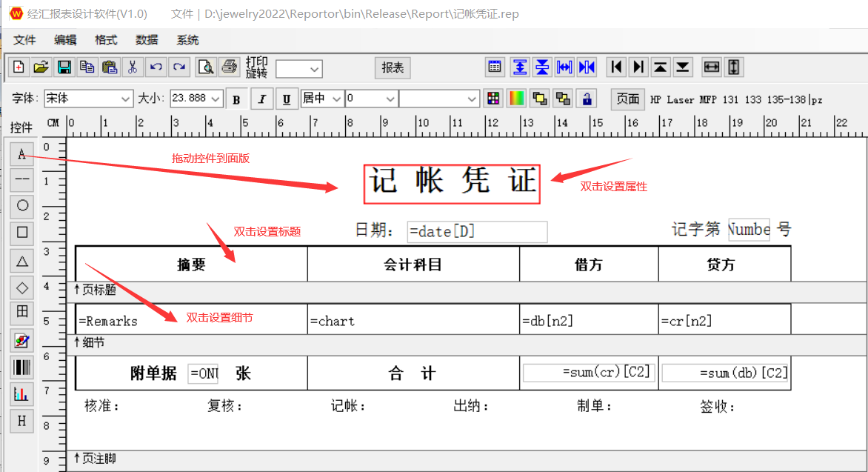The image size is (868, 472).
Task: Click the lock icon in format bar
Action: tap(587, 99)
